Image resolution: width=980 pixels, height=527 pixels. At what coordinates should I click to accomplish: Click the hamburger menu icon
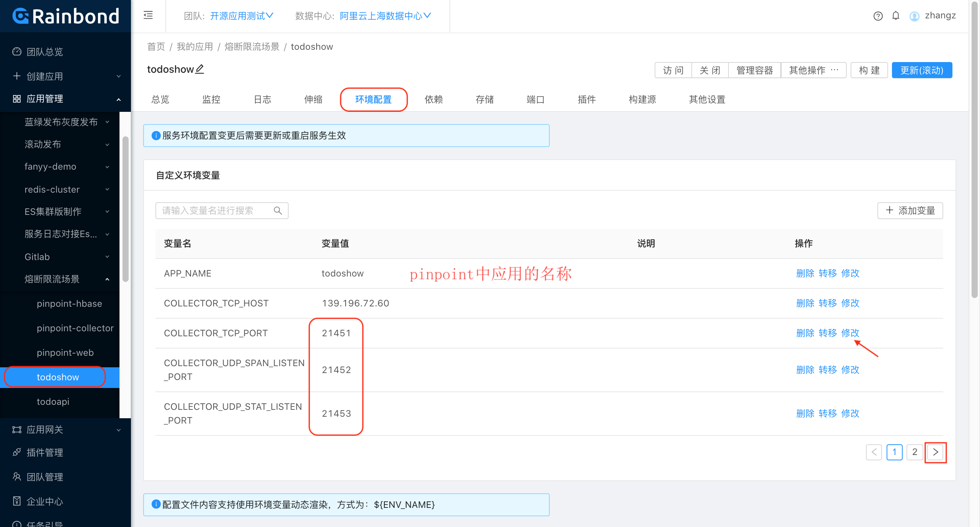click(148, 14)
